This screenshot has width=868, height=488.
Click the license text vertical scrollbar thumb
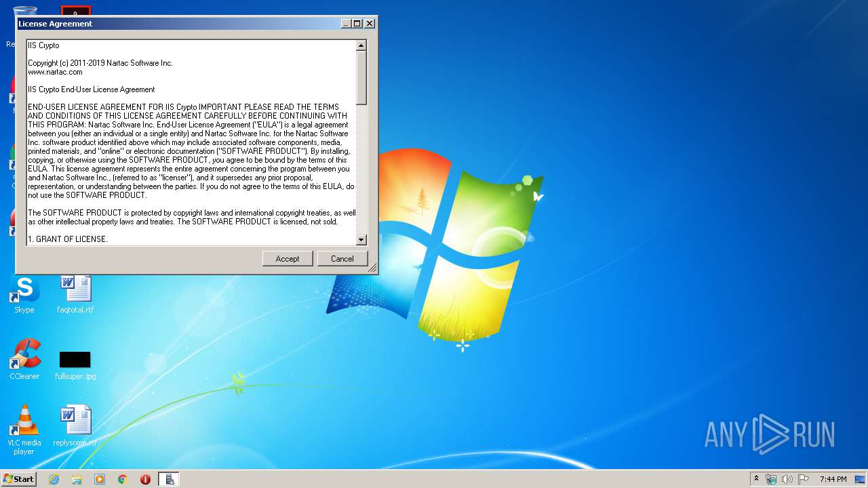(x=361, y=78)
